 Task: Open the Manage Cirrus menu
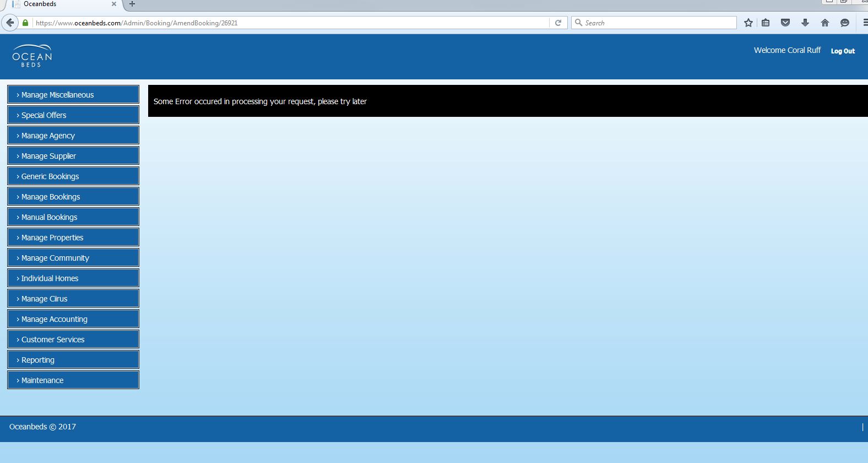(x=73, y=298)
